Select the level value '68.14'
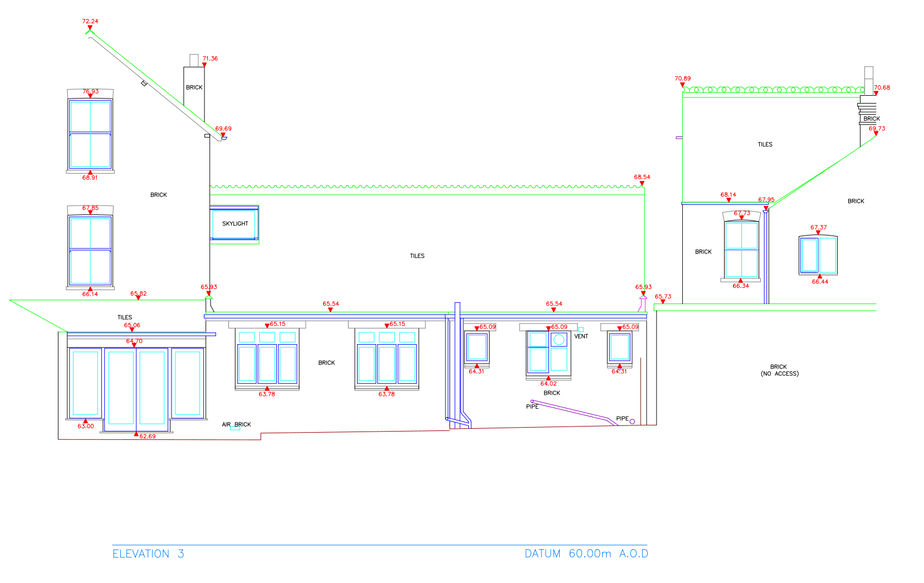Screen dimensions: 924x583 pyautogui.click(x=729, y=195)
